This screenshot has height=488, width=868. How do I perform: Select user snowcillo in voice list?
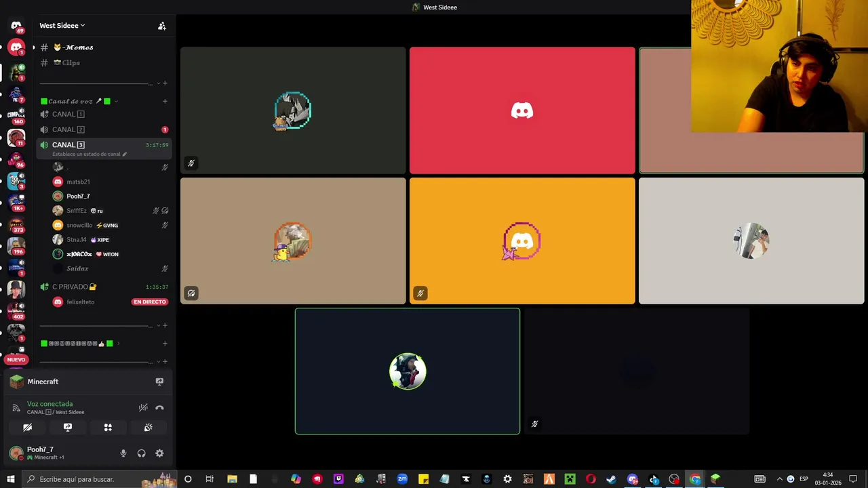click(79, 225)
